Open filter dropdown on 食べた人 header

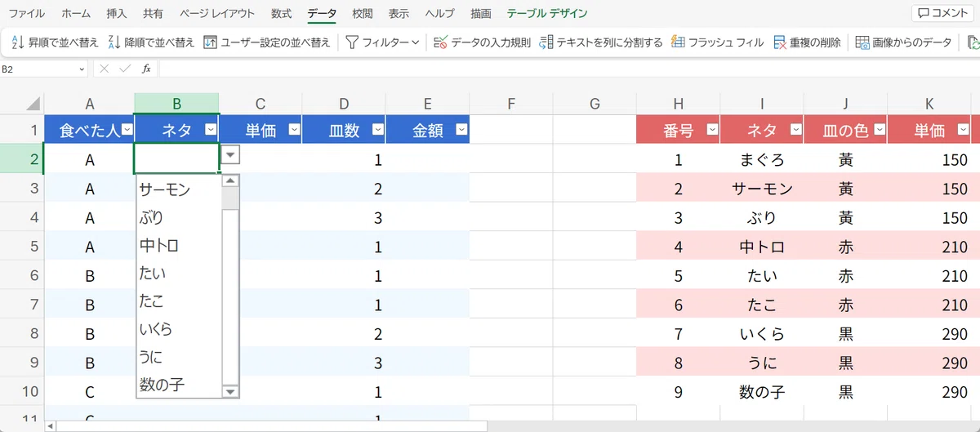[126, 130]
